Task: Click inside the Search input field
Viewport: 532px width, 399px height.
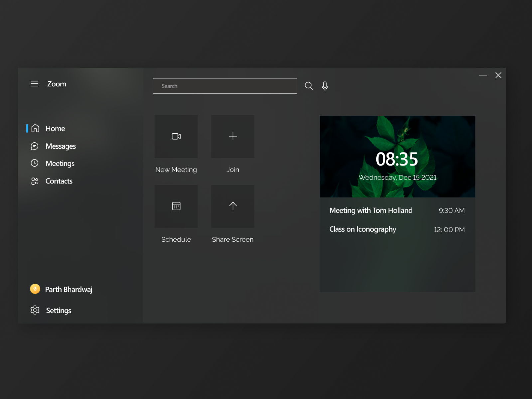Action: click(225, 86)
